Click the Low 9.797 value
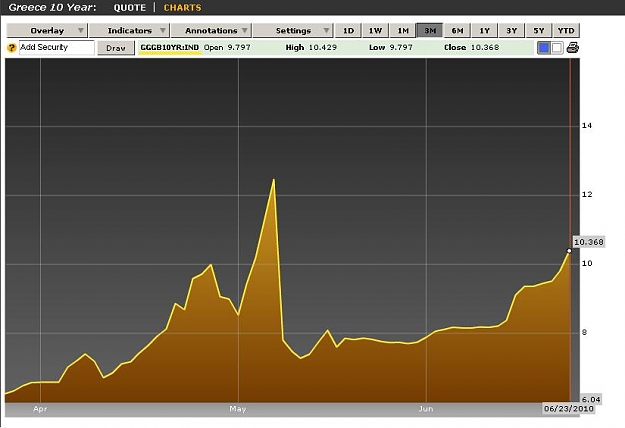 [391, 47]
